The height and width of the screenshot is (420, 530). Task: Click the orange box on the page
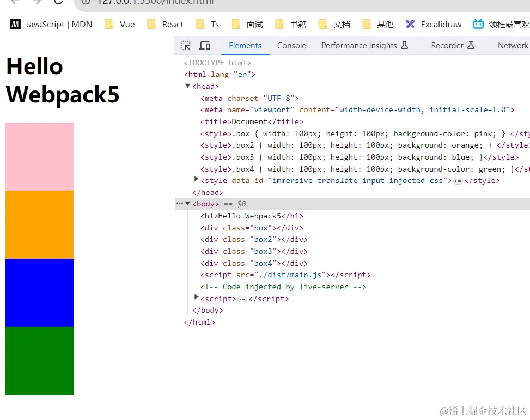[40, 224]
